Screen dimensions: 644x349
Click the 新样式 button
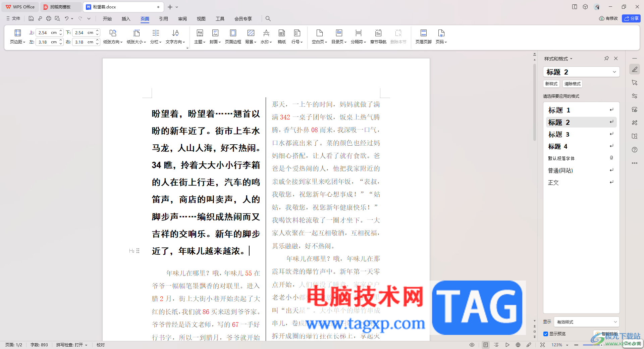(551, 84)
